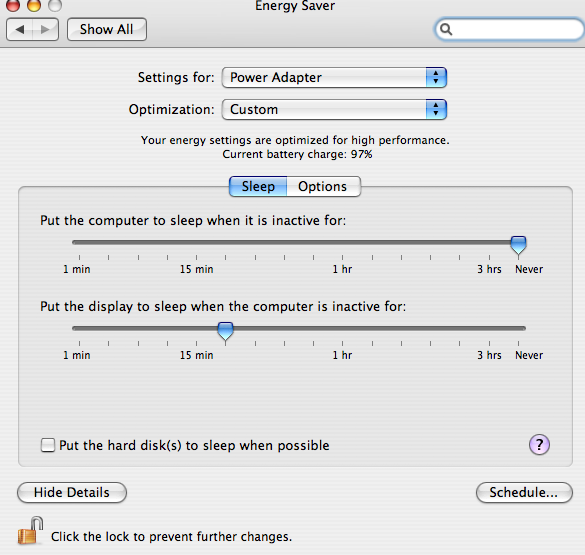Click the back navigation arrow
Screen dimensions: 585x555
pyautogui.click(x=19, y=29)
